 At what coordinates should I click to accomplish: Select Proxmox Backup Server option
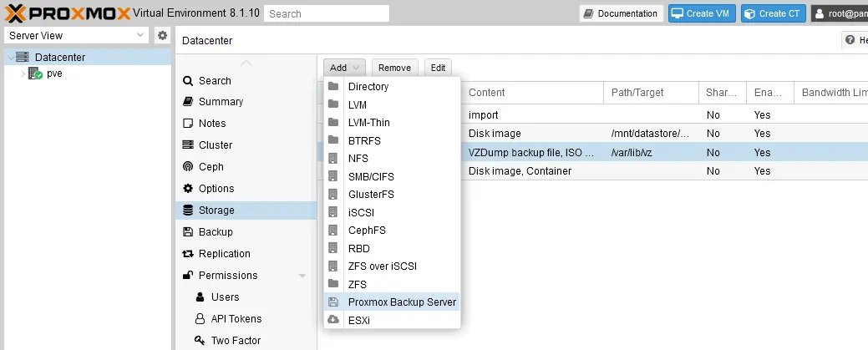click(x=392, y=302)
